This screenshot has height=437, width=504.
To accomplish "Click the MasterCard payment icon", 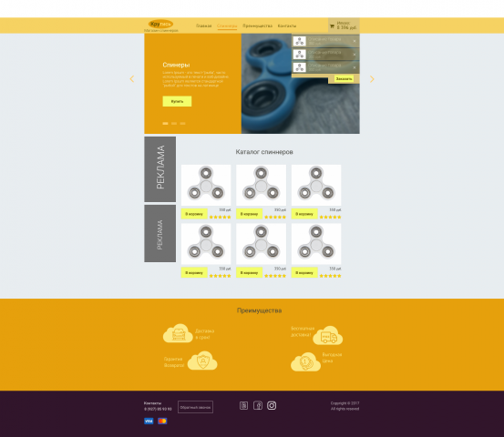I will (x=162, y=421).
